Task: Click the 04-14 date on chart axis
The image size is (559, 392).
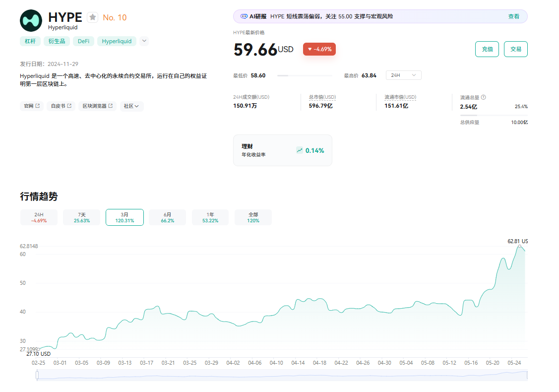Action: [x=298, y=363]
